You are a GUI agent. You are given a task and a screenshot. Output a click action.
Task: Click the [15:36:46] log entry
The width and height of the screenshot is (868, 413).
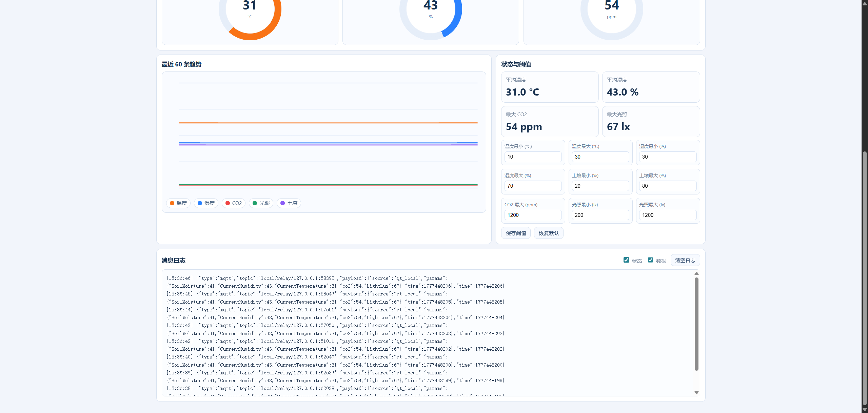click(x=335, y=282)
